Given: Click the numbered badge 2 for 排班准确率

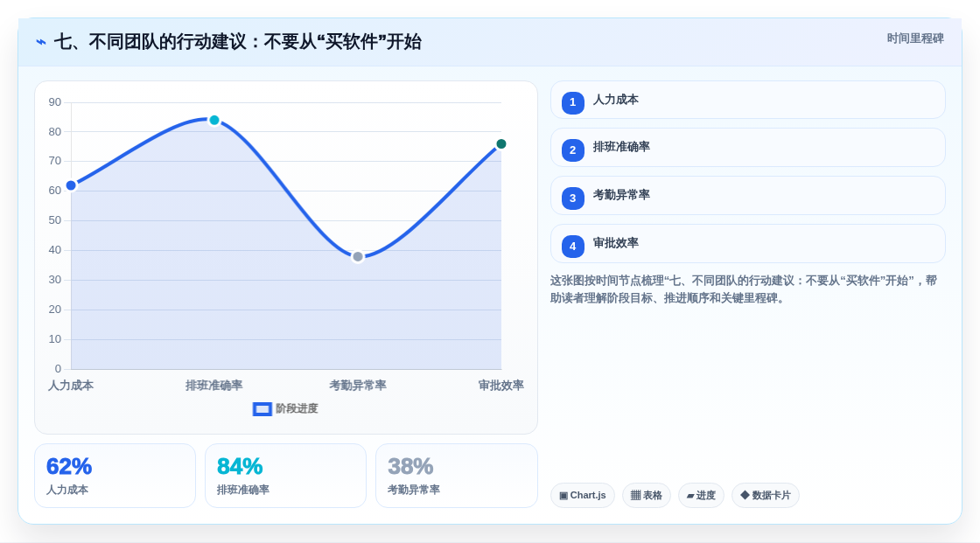Looking at the screenshot, I should [x=572, y=150].
